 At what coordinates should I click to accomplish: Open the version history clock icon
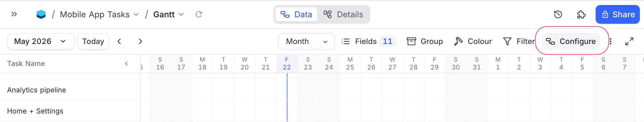tap(558, 14)
